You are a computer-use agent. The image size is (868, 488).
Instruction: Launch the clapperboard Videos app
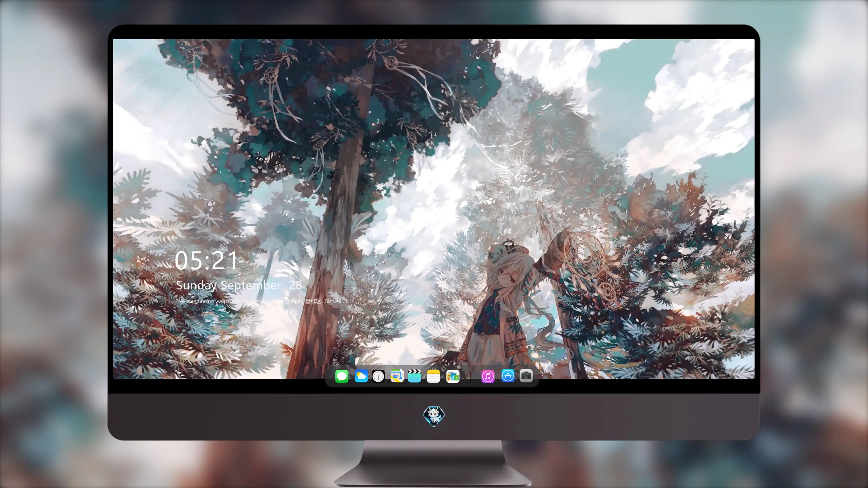pos(415,376)
